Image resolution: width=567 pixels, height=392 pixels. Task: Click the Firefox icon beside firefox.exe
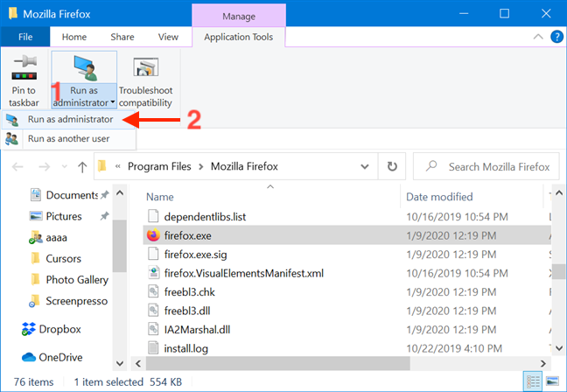point(153,235)
